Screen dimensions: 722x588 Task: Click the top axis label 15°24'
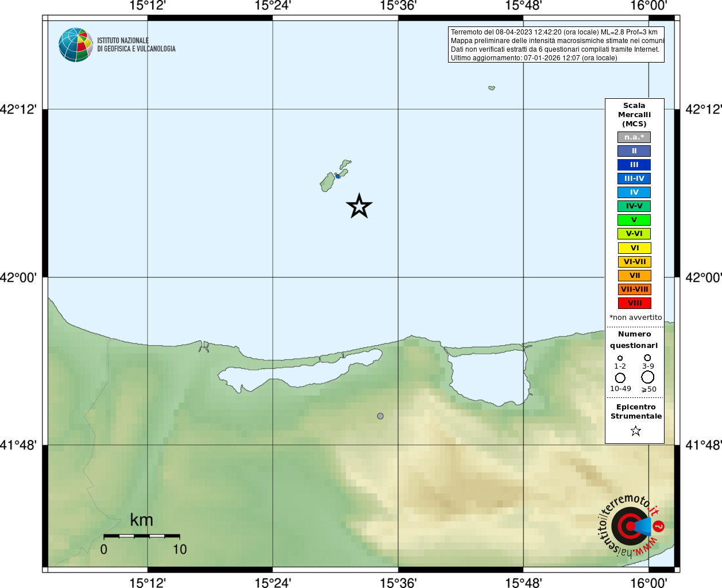(x=273, y=6)
